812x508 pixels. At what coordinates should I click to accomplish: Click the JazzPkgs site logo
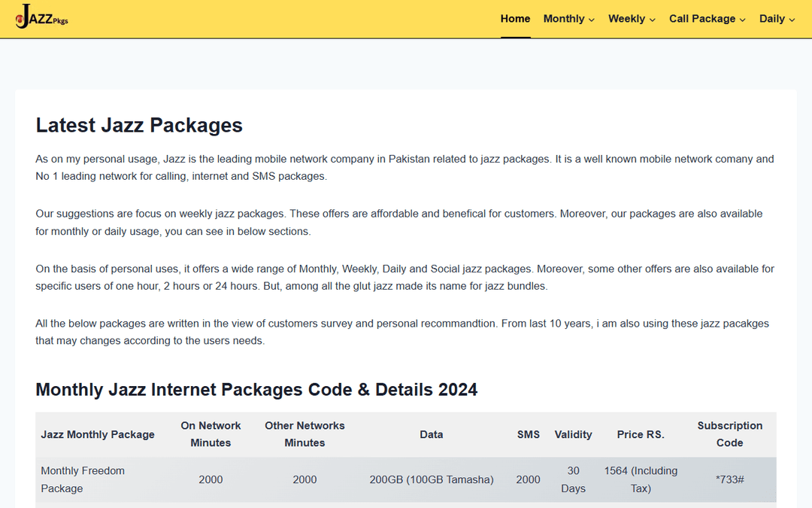42,17
